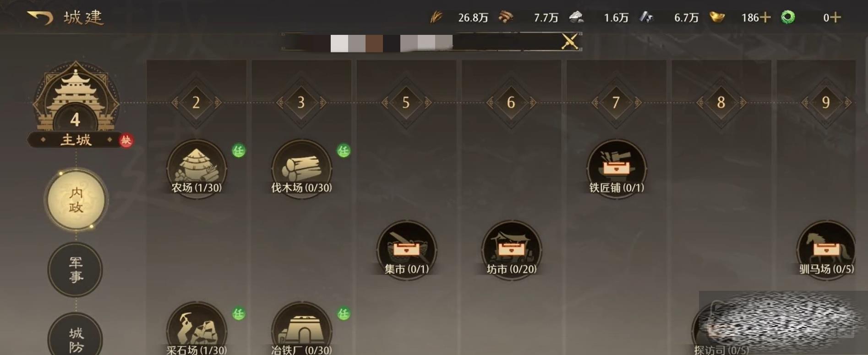Open the 冶铁厂 iron smelter building
The width and height of the screenshot is (868, 355).
pos(301,329)
